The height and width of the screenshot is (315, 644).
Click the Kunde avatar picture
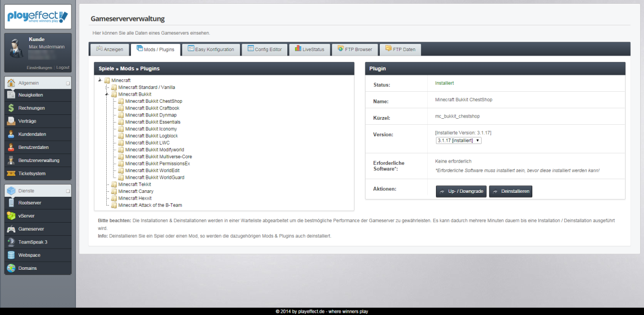[x=17, y=48]
